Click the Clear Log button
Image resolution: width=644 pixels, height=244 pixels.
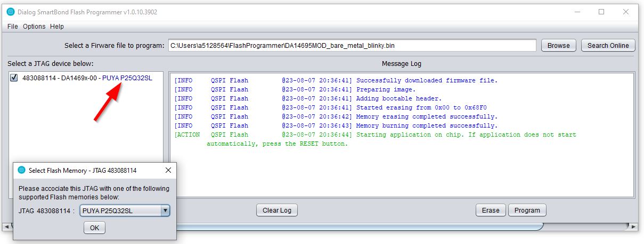[x=277, y=210]
